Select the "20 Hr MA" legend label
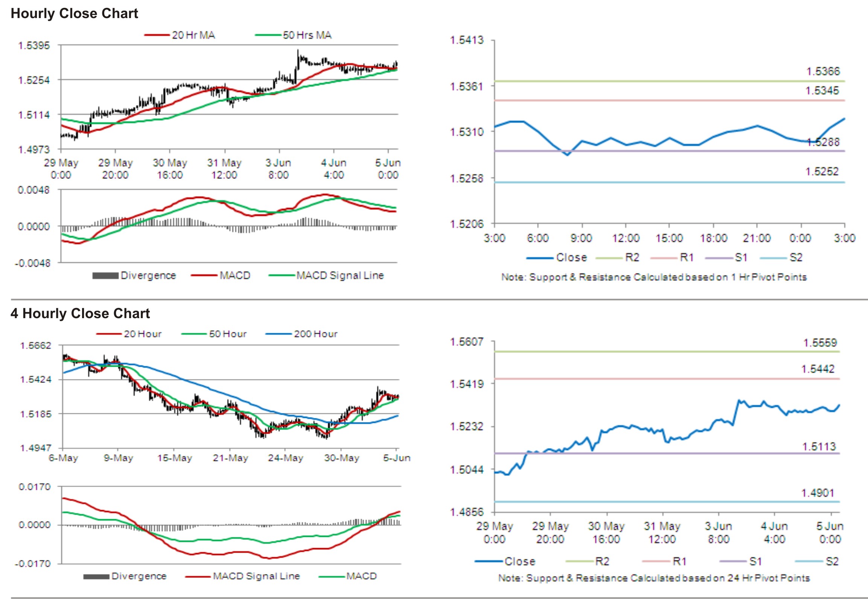868x599 pixels. click(x=193, y=35)
